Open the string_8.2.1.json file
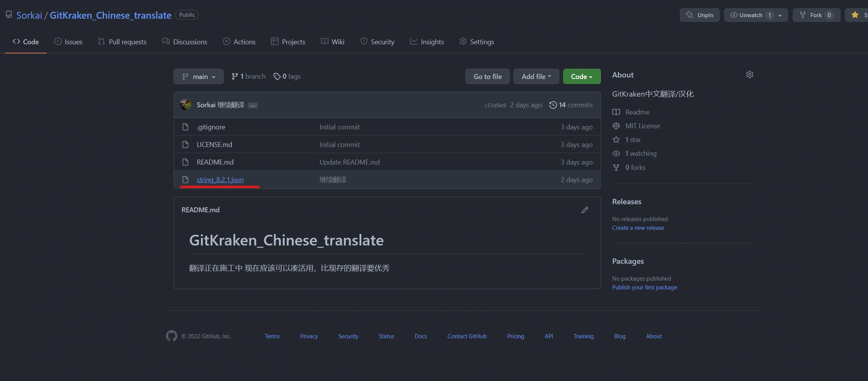Screen dimensions: 868x381 click(x=220, y=179)
